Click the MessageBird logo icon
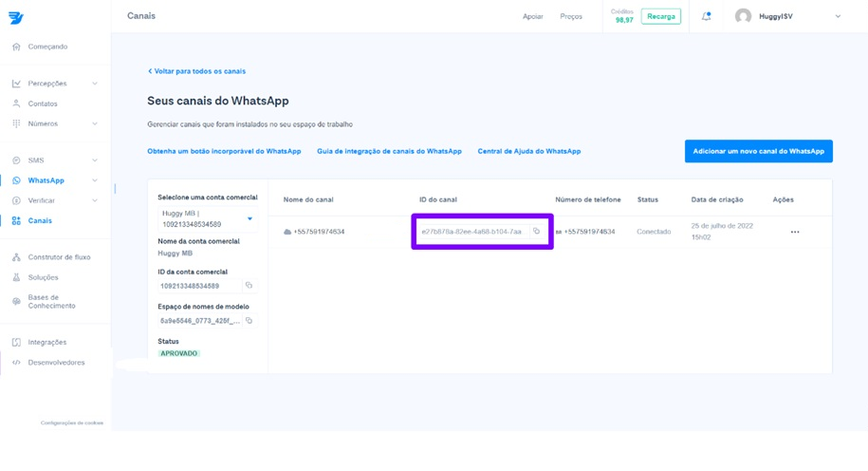 coord(15,17)
